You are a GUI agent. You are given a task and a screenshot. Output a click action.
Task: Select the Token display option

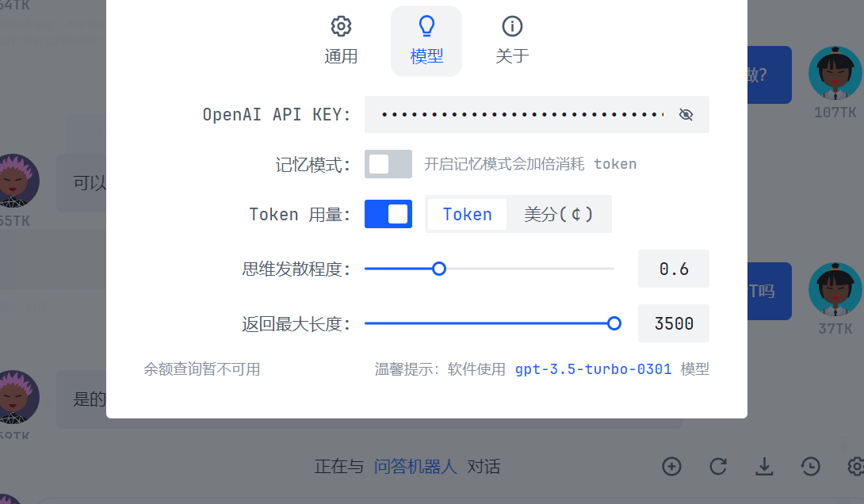pyautogui.click(x=467, y=214)
